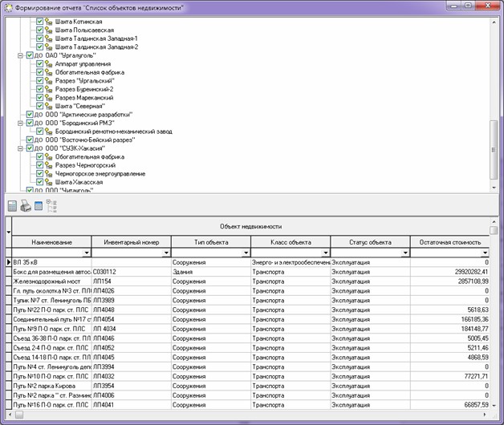
Task: Click the icon next to Шахта Хакасская
Action: [x=49, y=182]
